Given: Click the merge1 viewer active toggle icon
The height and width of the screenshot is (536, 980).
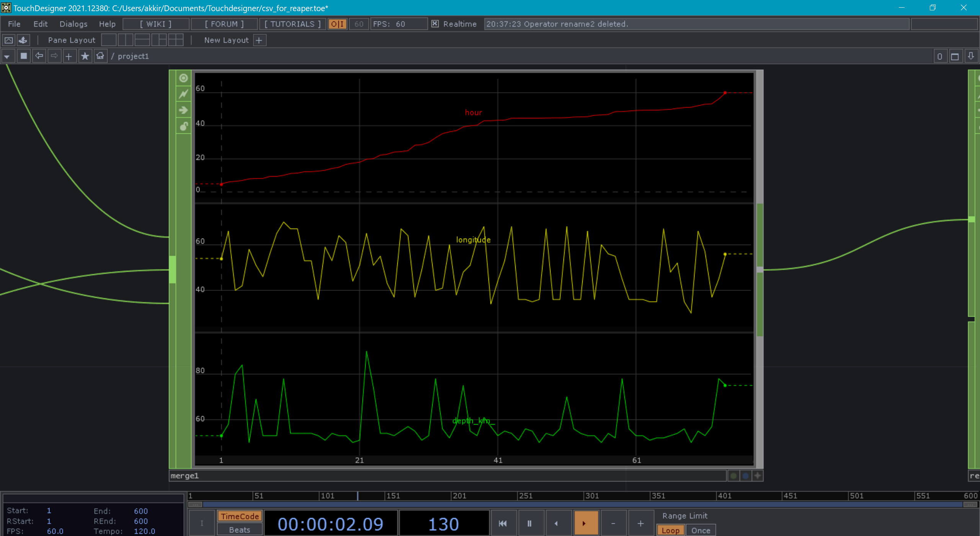Looking at the screenshot, I should (x=183, y=78).
